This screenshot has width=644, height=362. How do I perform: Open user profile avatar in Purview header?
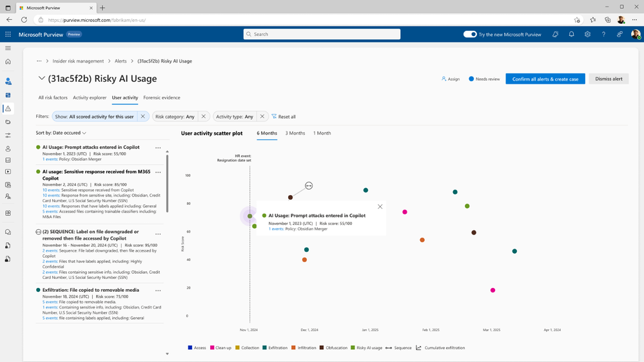[x=636, y=35]
